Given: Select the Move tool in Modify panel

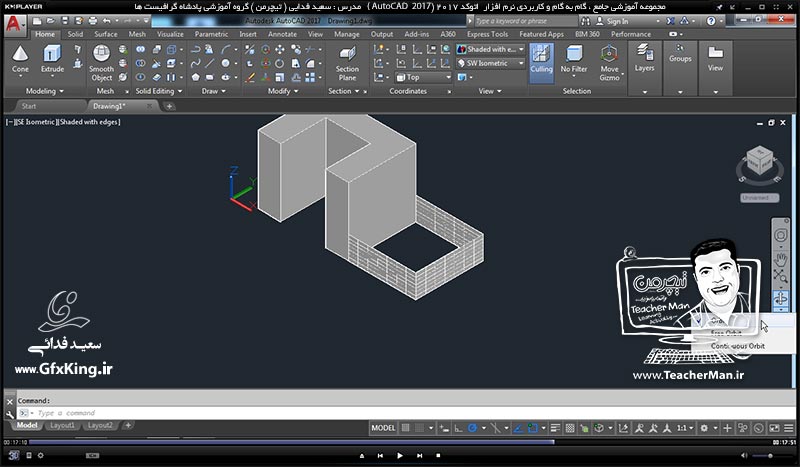Looking at the screenshot, I should 280,50.
